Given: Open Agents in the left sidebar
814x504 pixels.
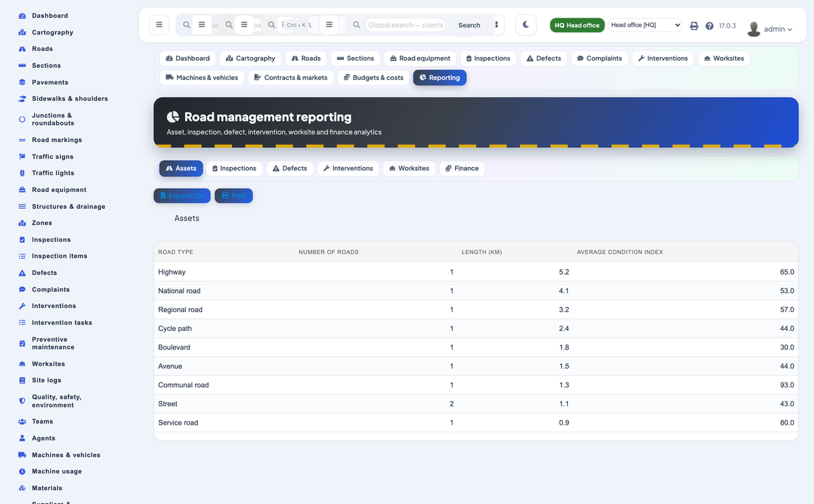Looking at the screenshot, I should tap(43, 438).
